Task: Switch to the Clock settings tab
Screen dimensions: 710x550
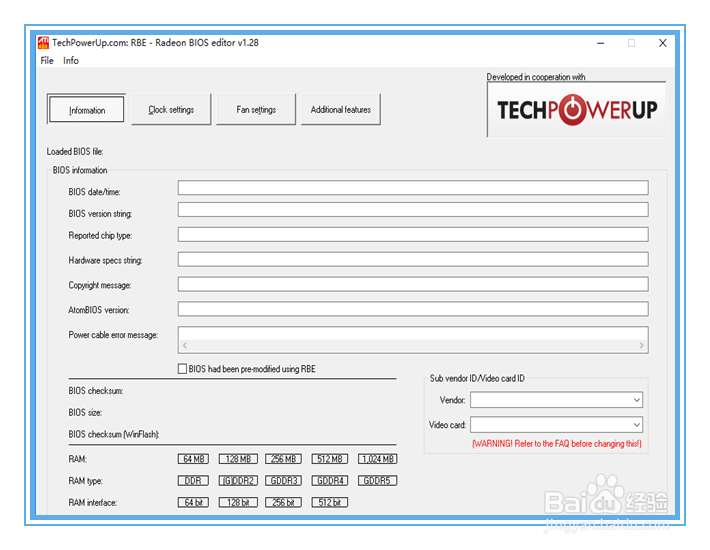Action: (171, 110)
